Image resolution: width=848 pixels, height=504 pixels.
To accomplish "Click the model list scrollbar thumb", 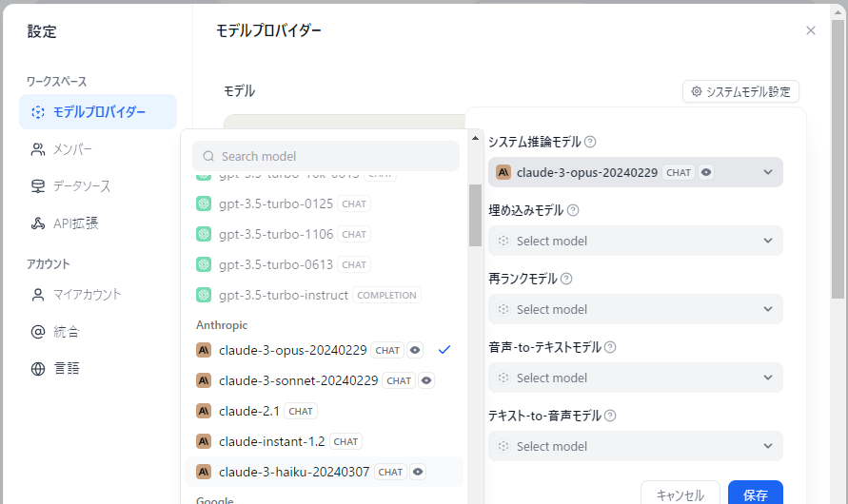I will click(475, 215).
